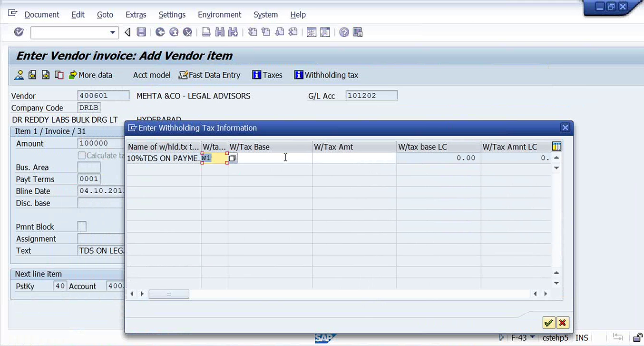Collapse the command field with the triangle icon
The image size is (644, 346).
[127, 32]
